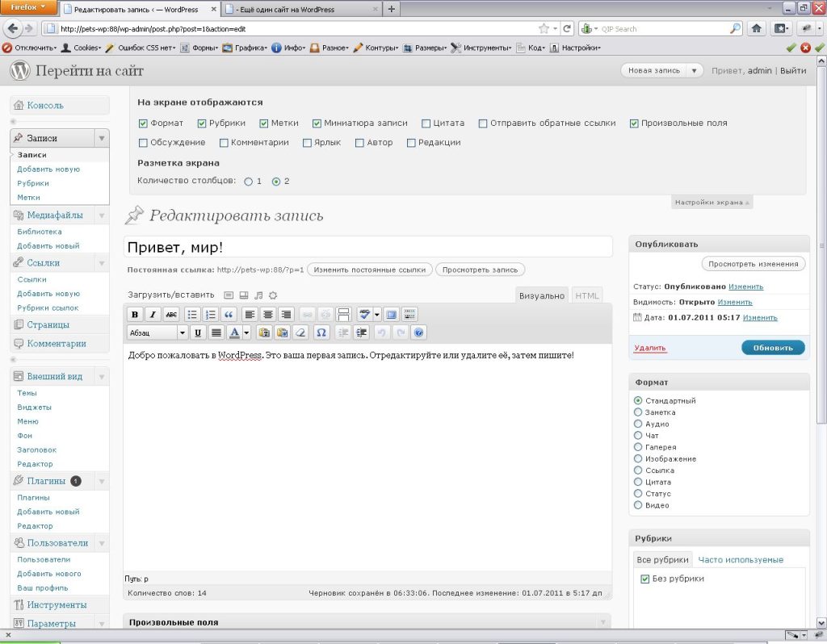
Task: Uncheck the Рубрики screen option
Action: [x=201, y=123]
